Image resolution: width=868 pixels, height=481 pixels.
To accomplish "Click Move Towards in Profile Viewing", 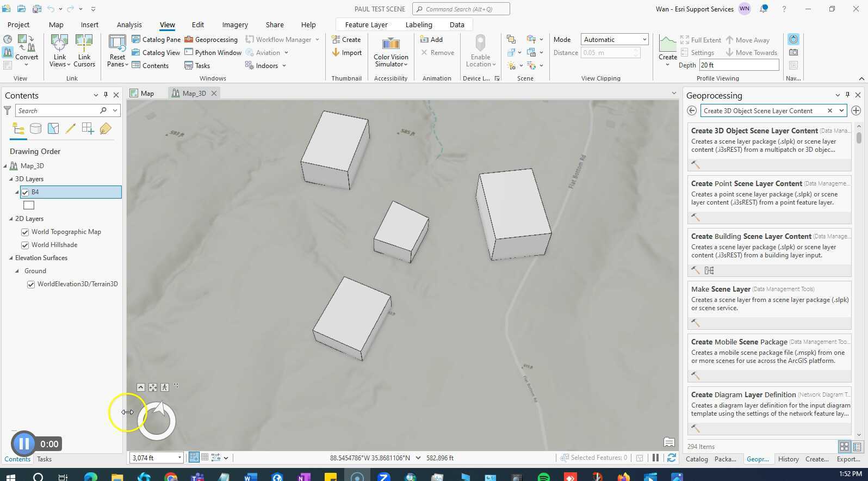I will [x=752, y=52].
